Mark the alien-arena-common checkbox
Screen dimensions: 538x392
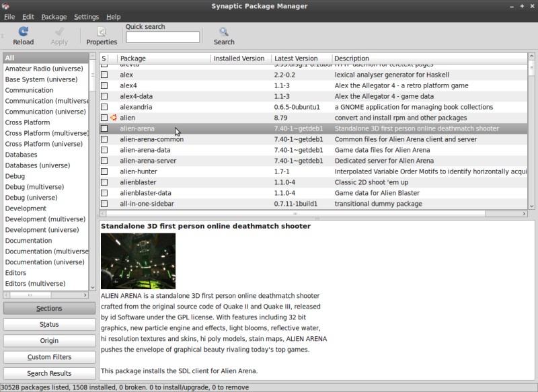click(104, 139)
